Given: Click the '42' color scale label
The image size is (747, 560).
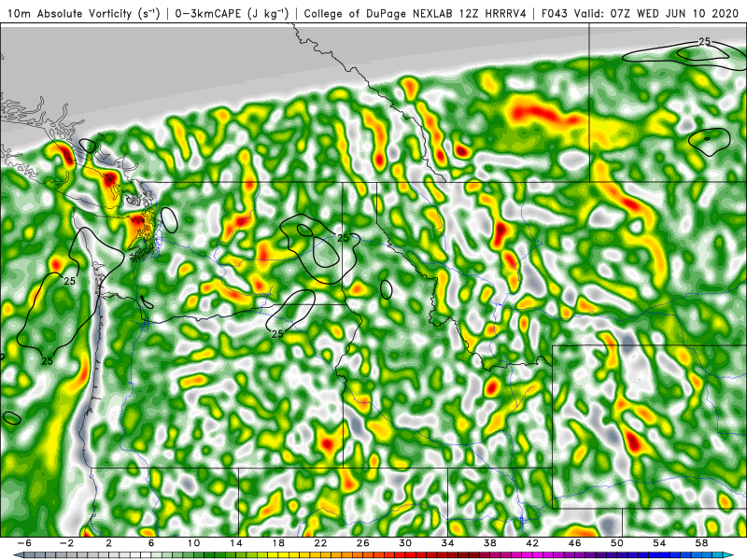Looking at the screenshot, I should tap(532, 543).
